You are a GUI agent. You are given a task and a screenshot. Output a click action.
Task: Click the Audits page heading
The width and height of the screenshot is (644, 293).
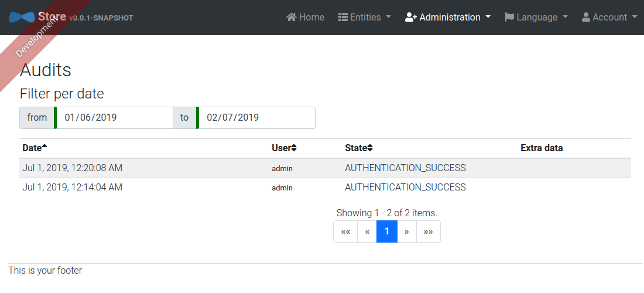pyautogui.click(x=46, y=70)
